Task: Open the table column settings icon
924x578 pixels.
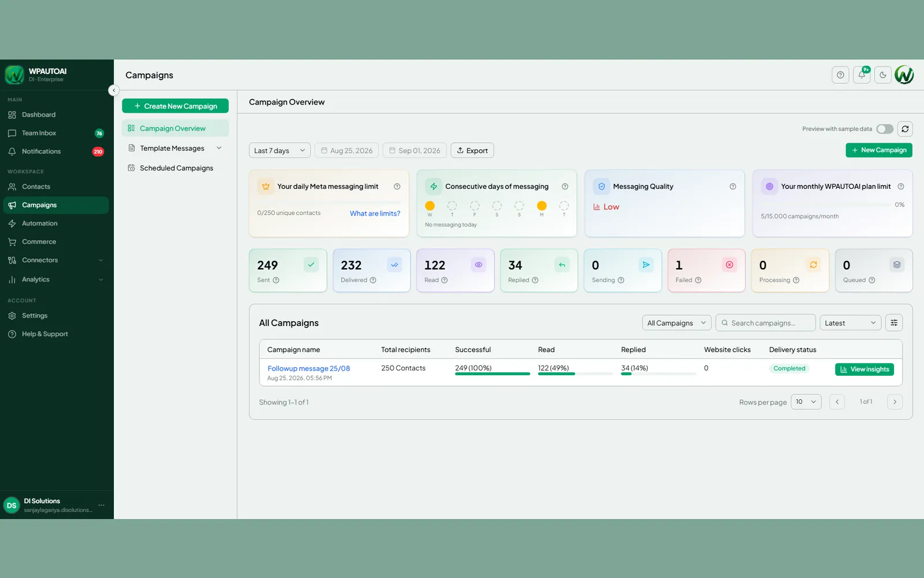Action: [894, 323]
